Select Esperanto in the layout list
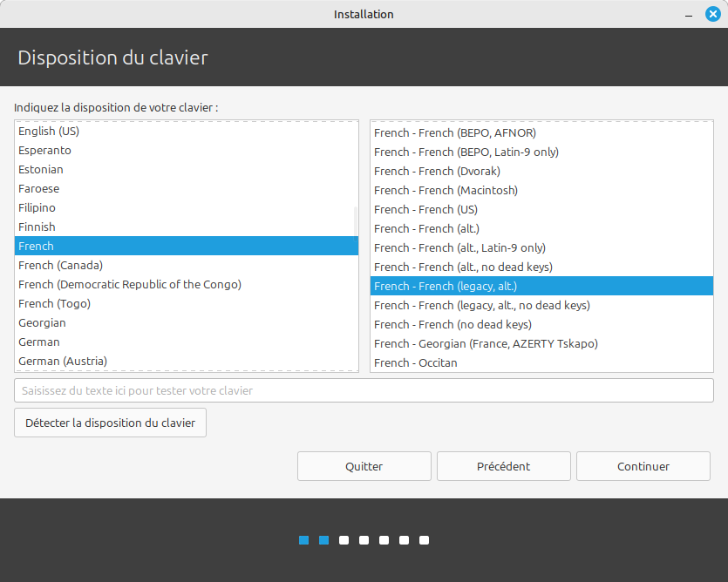728x582 pixels. coord(187,151)
